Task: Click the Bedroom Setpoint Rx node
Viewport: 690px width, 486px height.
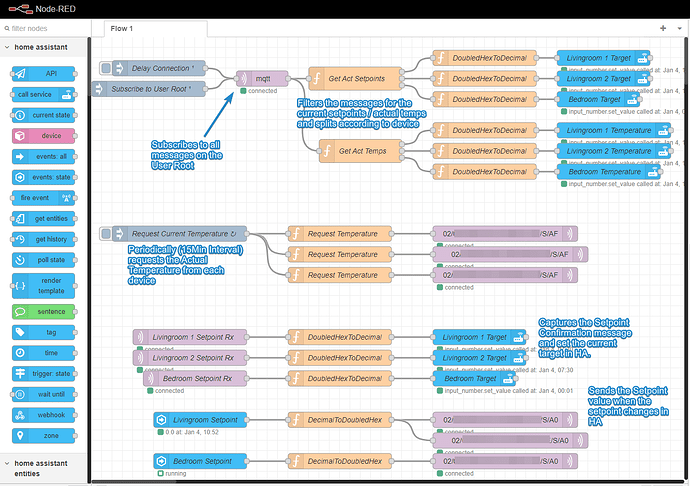Action: click(x=192, y=379)
